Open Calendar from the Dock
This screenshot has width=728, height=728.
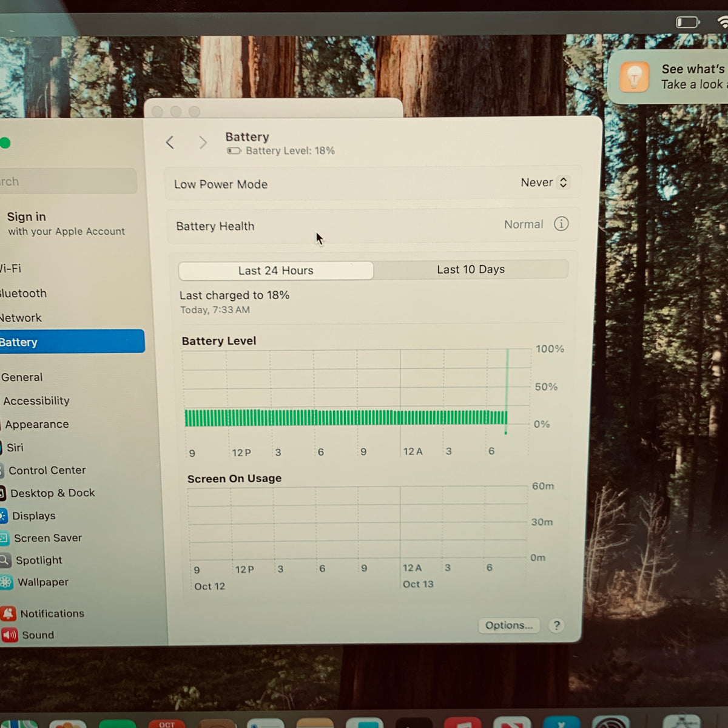pos(167,723)
